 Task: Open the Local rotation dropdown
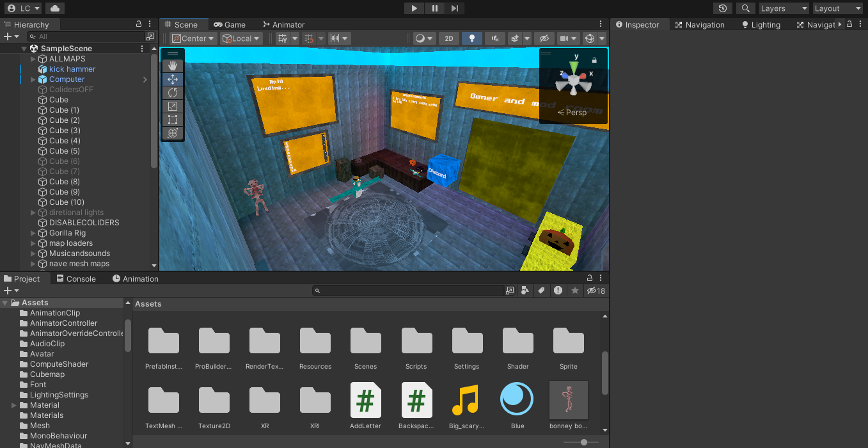tap(241, 38)
